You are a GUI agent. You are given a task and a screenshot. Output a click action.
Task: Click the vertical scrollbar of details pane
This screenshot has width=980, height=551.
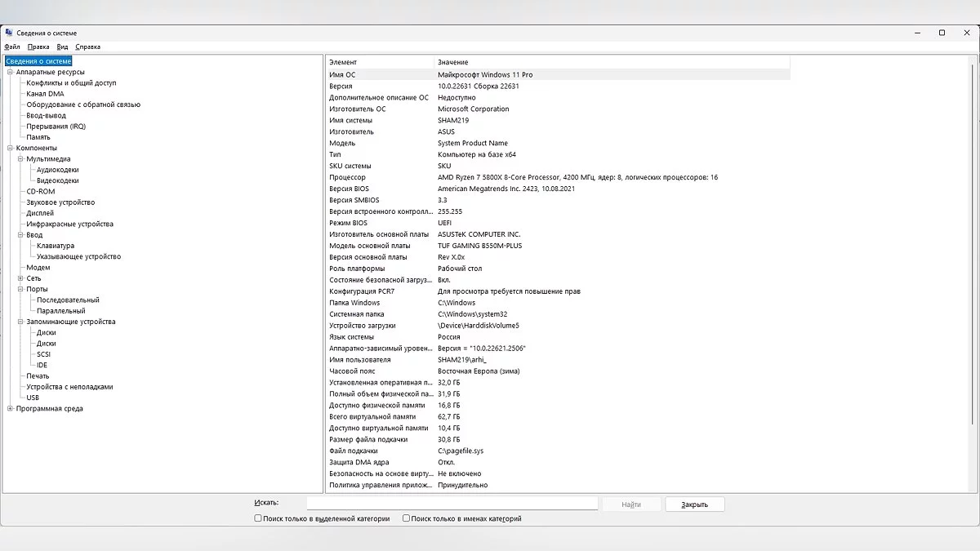972,245
